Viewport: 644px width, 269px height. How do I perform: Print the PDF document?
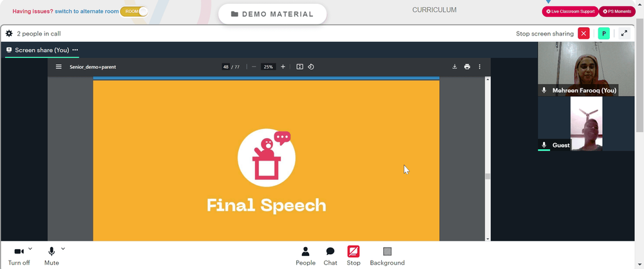click(x=467, y=66)
